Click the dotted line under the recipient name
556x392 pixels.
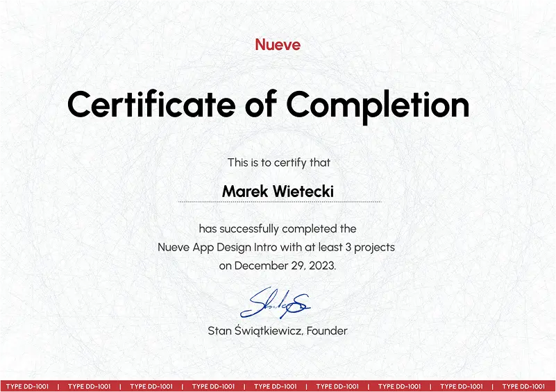point(279,202)
